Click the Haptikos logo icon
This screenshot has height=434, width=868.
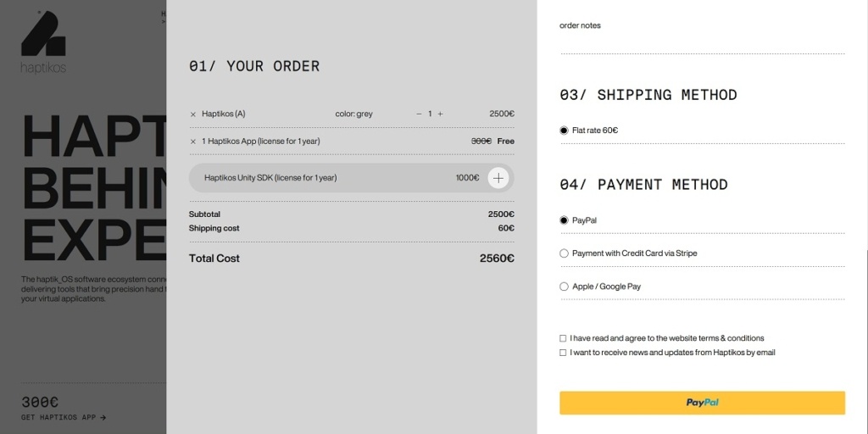[42, 34]
